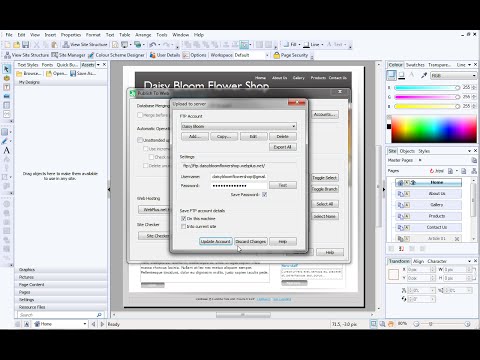Select the Gallery page in Pages tree

pyautogui.click(x=429, y=205)
